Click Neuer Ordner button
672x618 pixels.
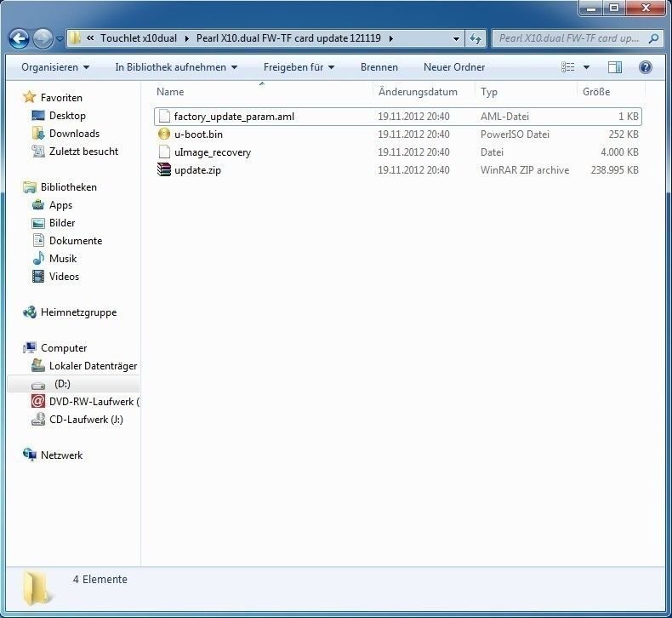point(454,67)
